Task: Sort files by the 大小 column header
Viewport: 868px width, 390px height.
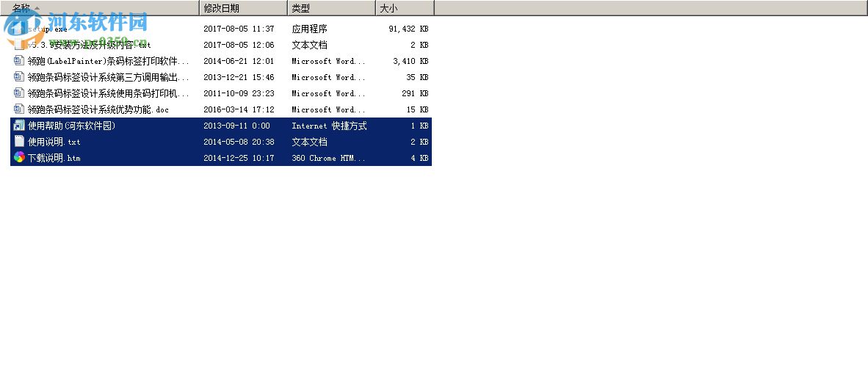Action: (405, 8)
